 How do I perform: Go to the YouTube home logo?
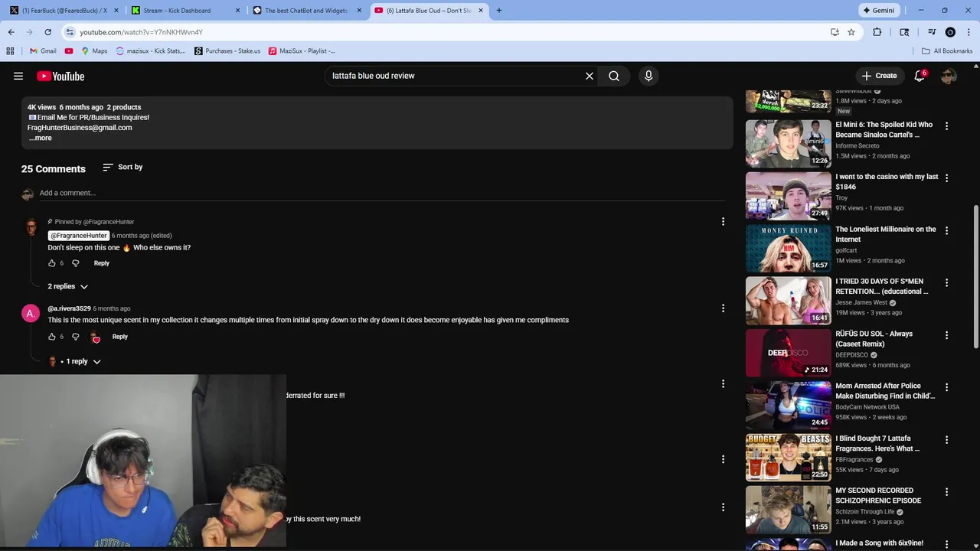point(60,76)
